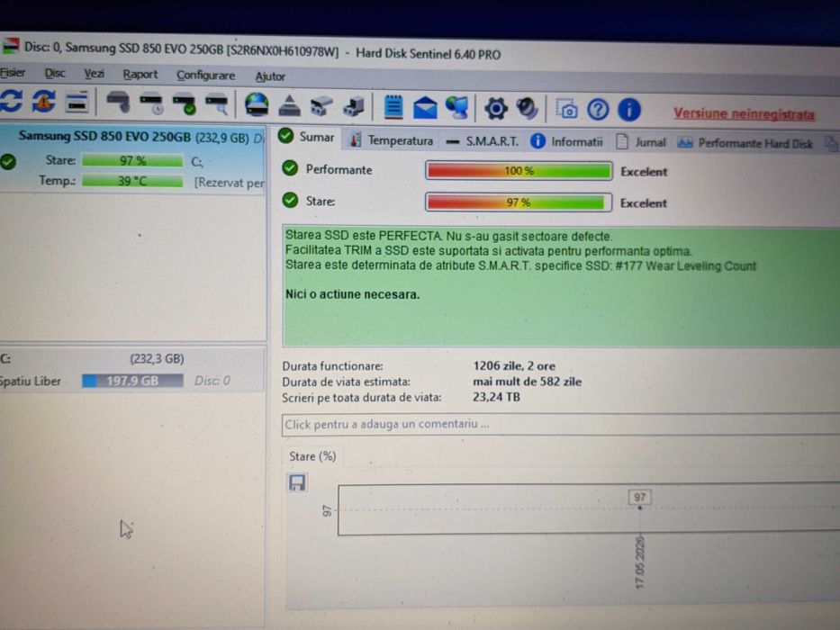840x630 pixels.
Task: Select the Stare (%) graph tab
Action: 312,456
